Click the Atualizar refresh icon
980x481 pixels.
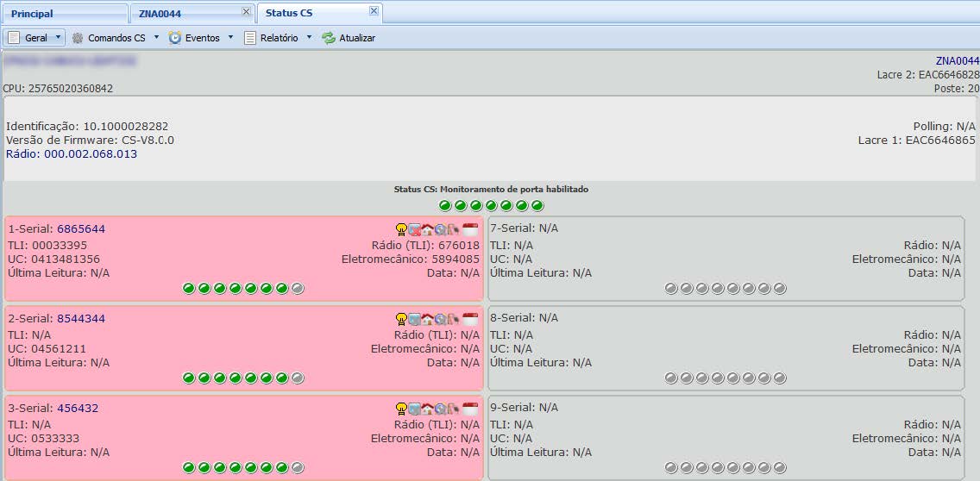point(329,38)
